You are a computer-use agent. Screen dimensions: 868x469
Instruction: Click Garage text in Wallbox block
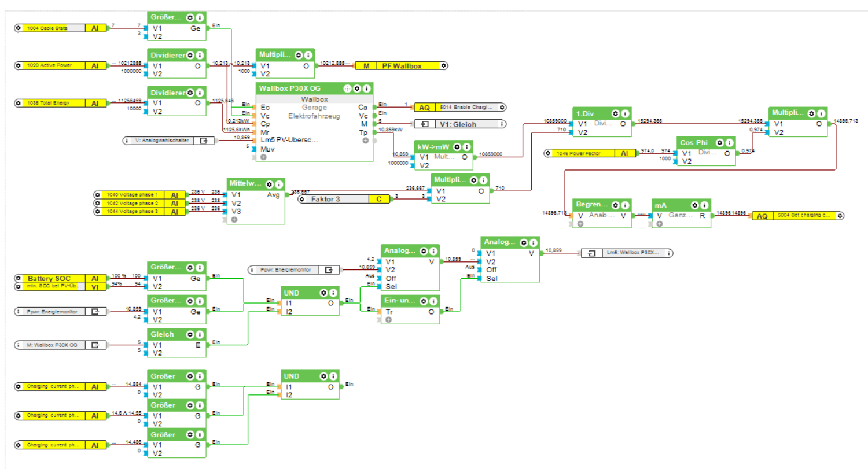(x=314, y=108)
